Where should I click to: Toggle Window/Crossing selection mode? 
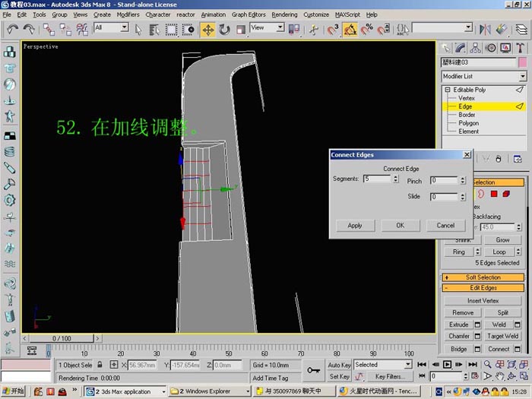click(188, 30)
